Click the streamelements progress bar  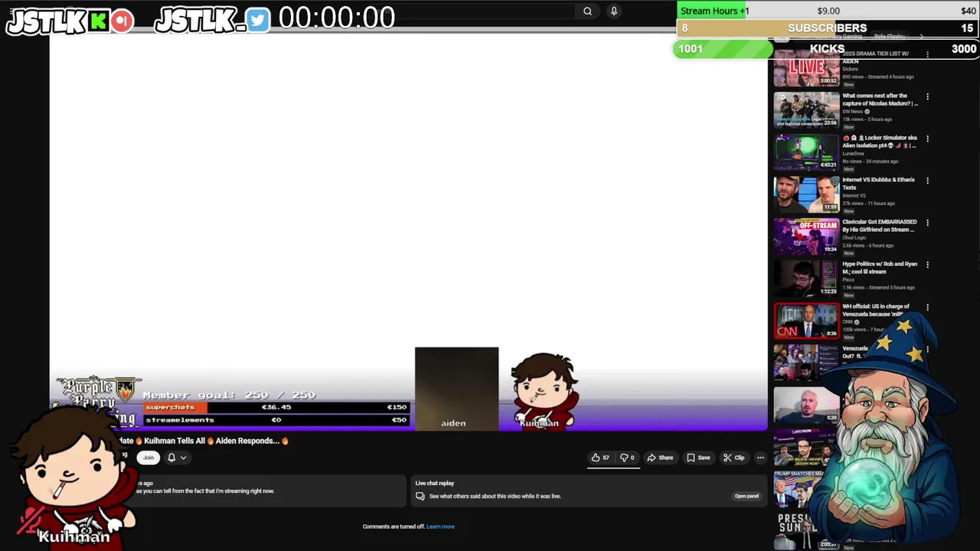[276, 419]
